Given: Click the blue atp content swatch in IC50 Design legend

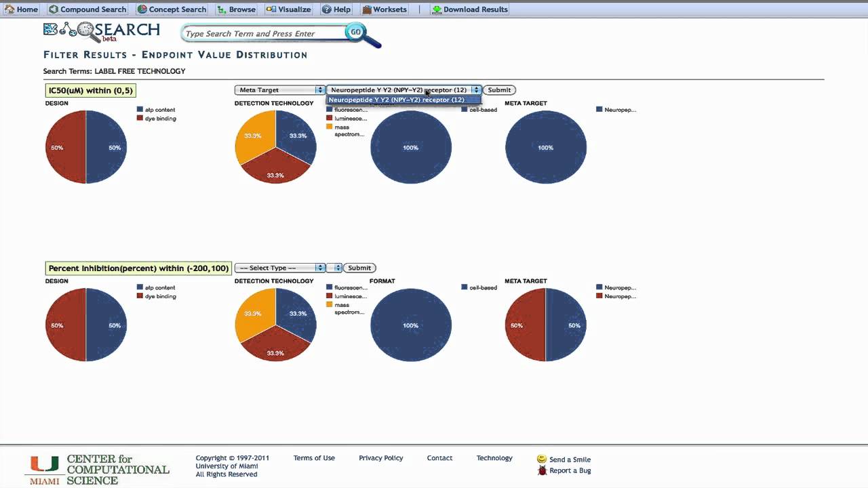Looking at the screenshot, I should [140, 109].
